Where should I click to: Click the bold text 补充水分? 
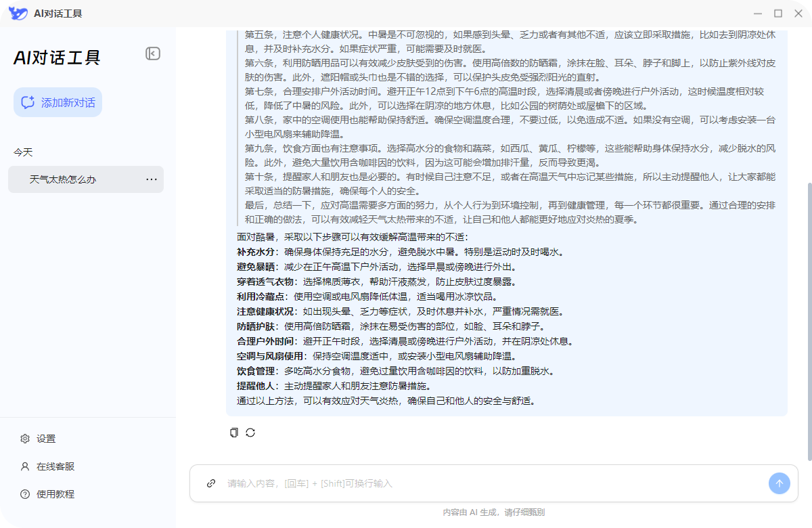pos(256,252)
